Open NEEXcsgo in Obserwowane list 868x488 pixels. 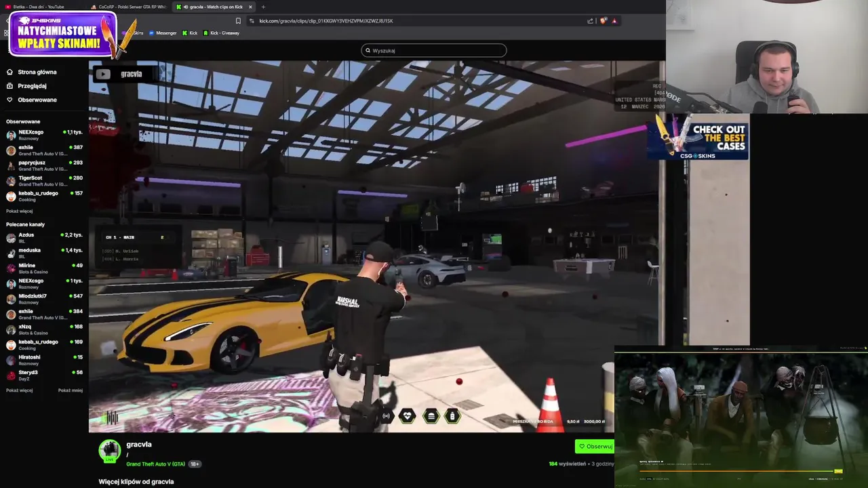click(44, 135)
